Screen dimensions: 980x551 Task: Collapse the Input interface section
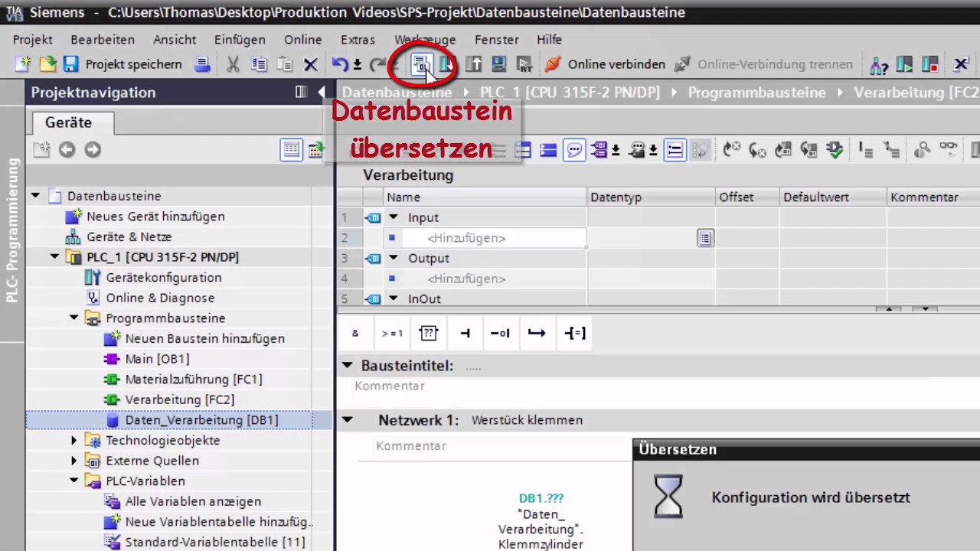[394, 217]
